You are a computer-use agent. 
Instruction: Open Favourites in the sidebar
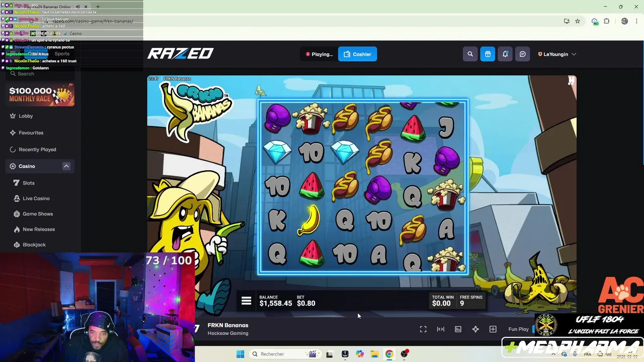(31, 133)
